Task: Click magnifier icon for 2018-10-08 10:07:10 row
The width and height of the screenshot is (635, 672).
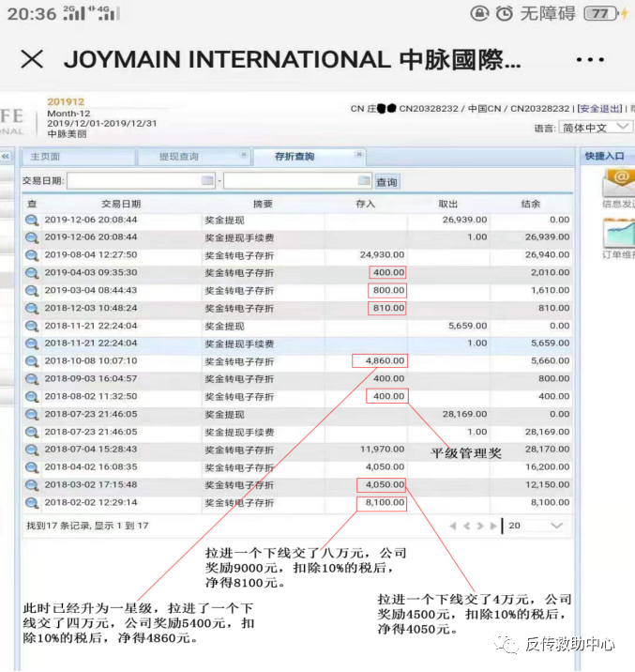Action: [32, 361]
